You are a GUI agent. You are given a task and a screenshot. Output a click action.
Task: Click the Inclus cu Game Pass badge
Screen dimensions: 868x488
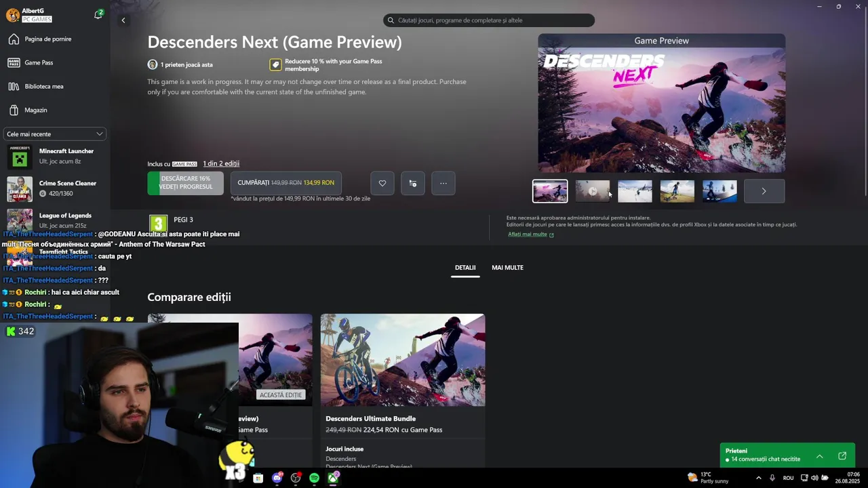pos(184,164)
